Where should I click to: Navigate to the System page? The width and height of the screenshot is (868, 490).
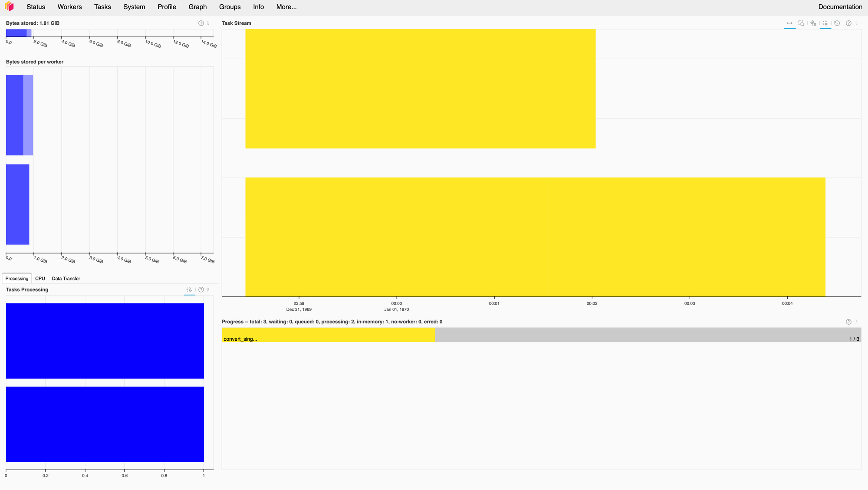pos(134,7)
